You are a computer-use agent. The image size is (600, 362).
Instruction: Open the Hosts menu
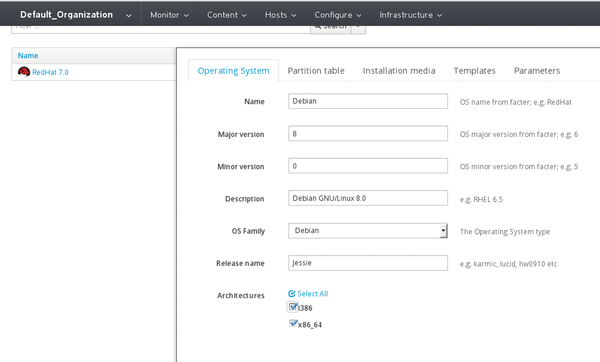pyautogui.click(x=280, y=15)
